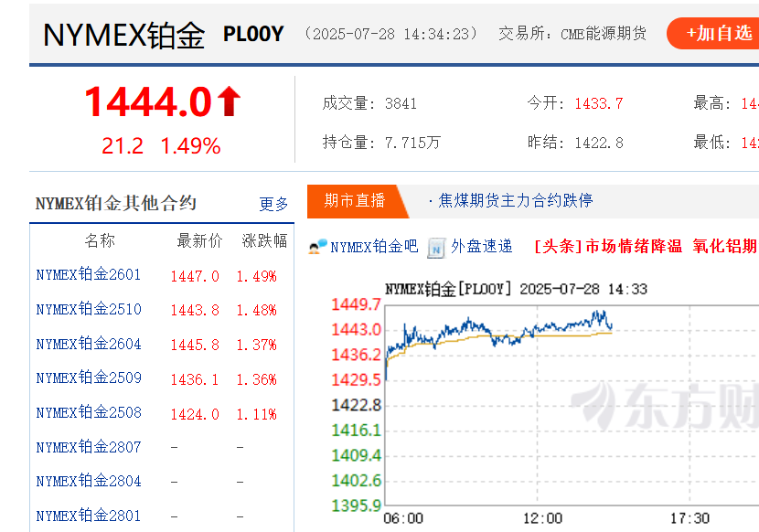Open contract NYMEX铂金2509

click(x=89, y=378)
